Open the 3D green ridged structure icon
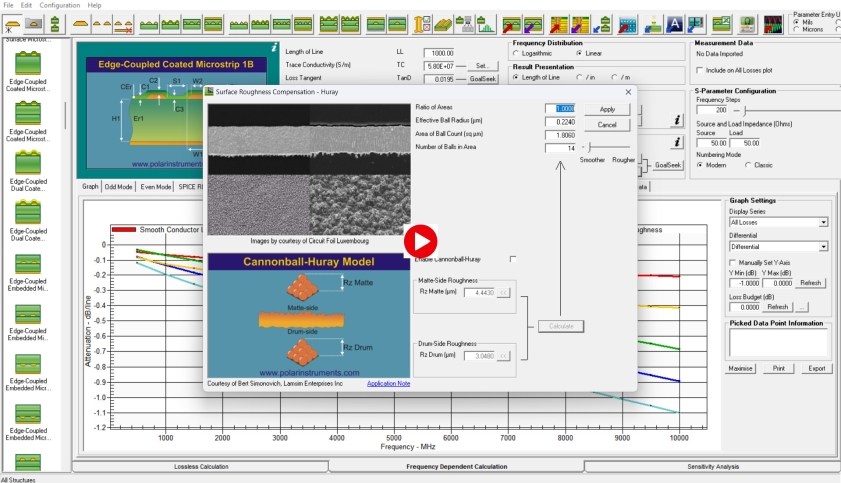 click(x=443, y=25)
